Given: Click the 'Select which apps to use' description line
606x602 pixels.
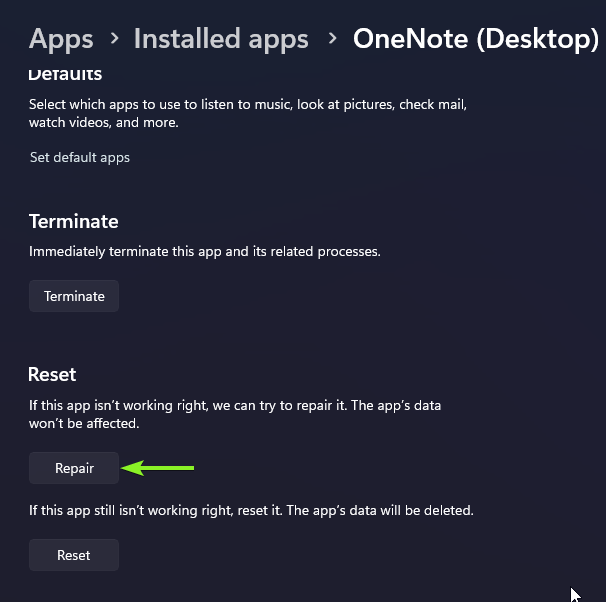Looking at the screenshot, I should tap(248, 104).
